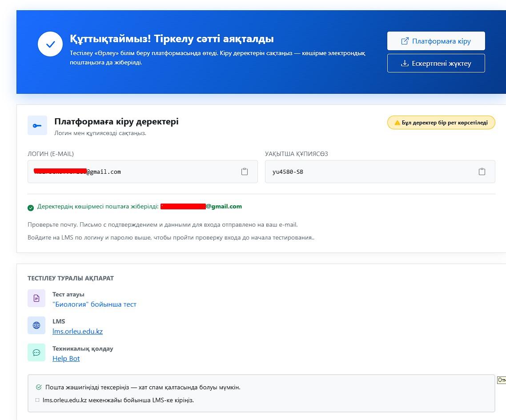Click the «Құттықтаймыз! Тіркелу сәтті аяқталды» heading

click(x=172, y=39)
